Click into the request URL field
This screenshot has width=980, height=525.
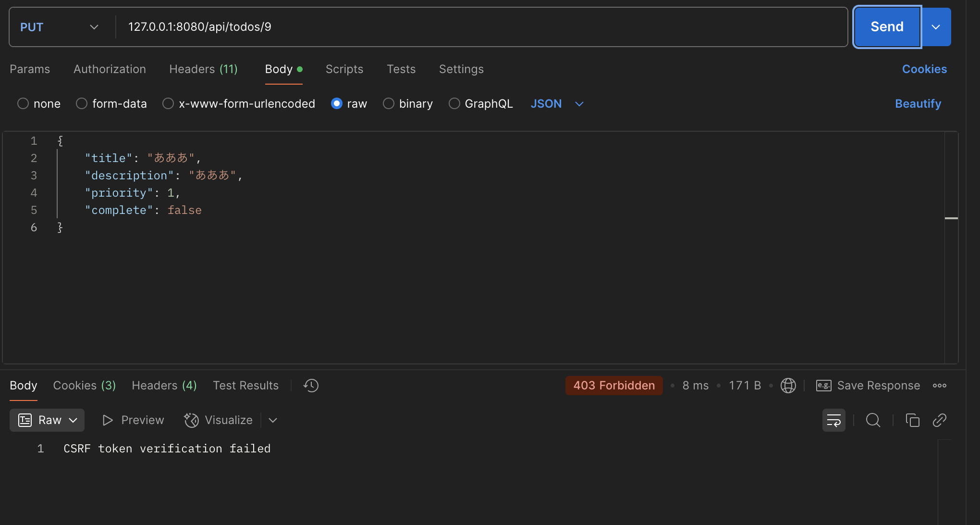pyautogui.click(x=480, y=27)
